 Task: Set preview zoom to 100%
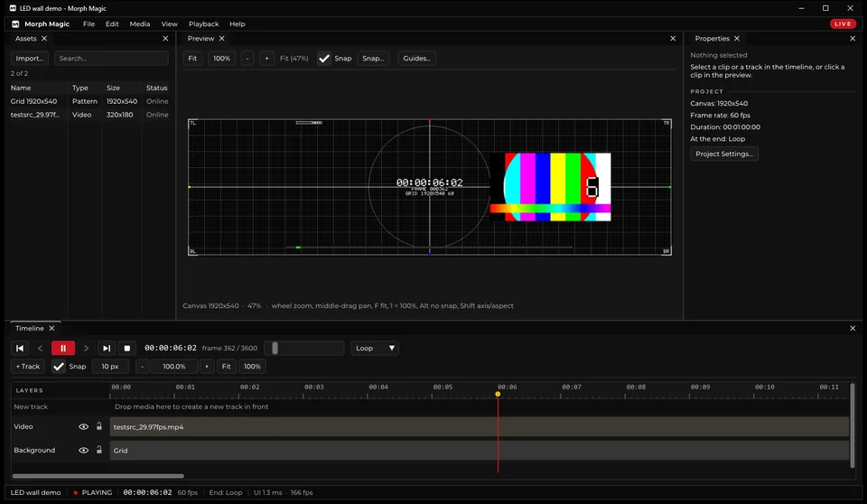(x=222, y=58)
